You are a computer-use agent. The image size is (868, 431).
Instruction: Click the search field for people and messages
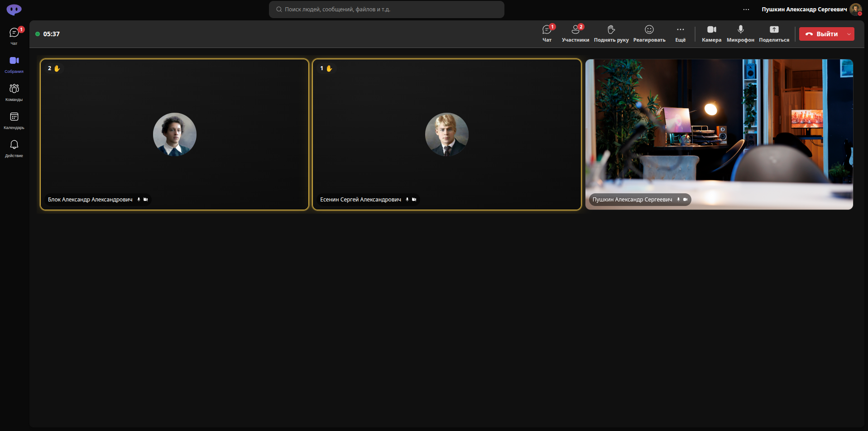387,10
